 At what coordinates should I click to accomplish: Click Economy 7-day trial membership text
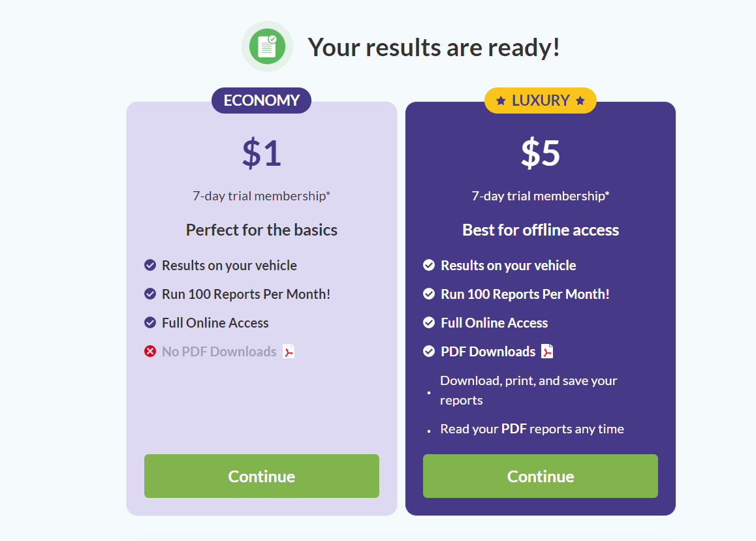261,196
